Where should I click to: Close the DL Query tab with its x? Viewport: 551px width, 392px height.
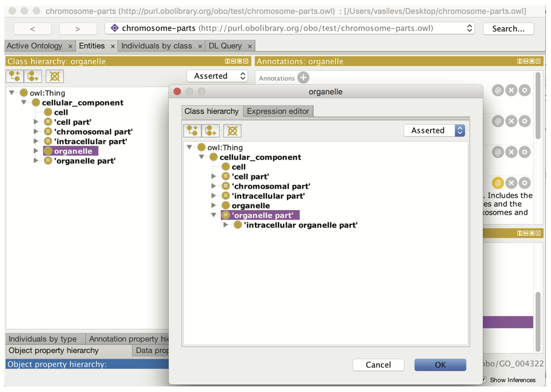[250, 46]
